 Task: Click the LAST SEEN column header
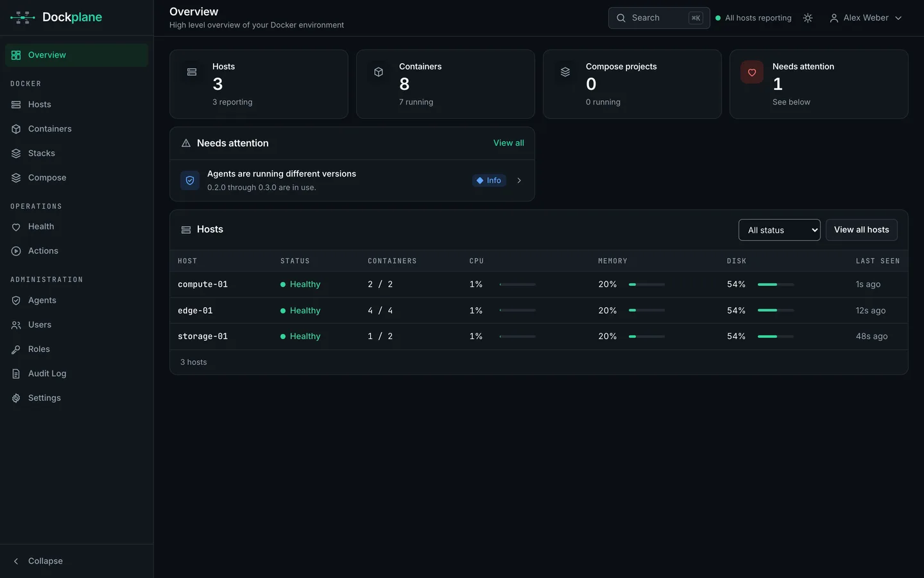click(878, 261)
